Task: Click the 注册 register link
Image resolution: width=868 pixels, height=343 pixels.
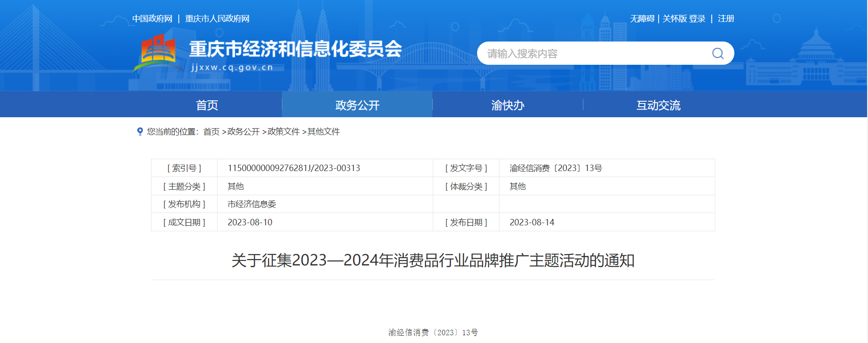Action: 726,19
